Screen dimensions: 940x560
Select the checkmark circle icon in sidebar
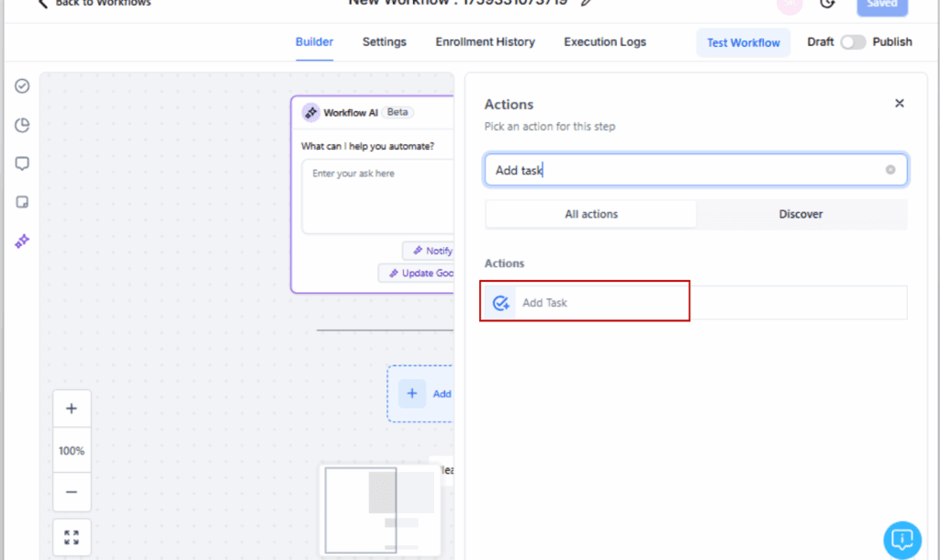(21, 85)
